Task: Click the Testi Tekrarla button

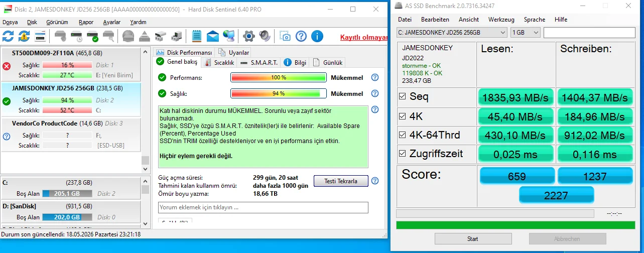Action: (x=341, y=181)
